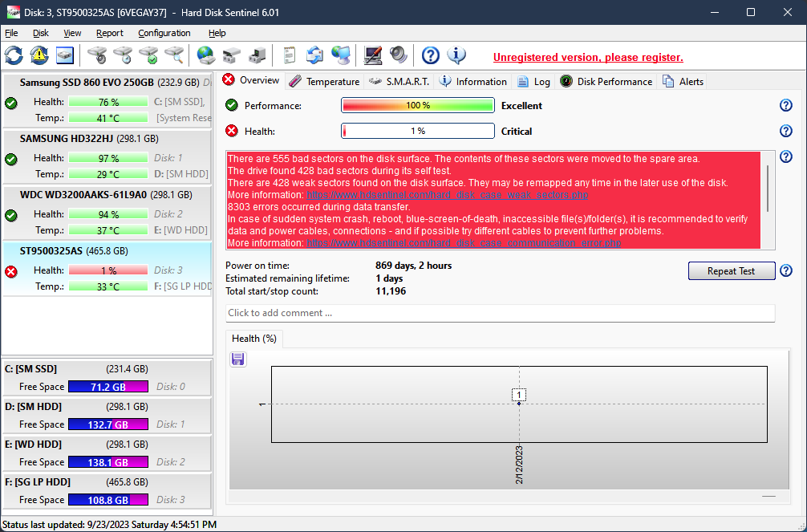Click the blue info bubble toolbar icon
Screen dimensions: 807x532
point(456,55)
